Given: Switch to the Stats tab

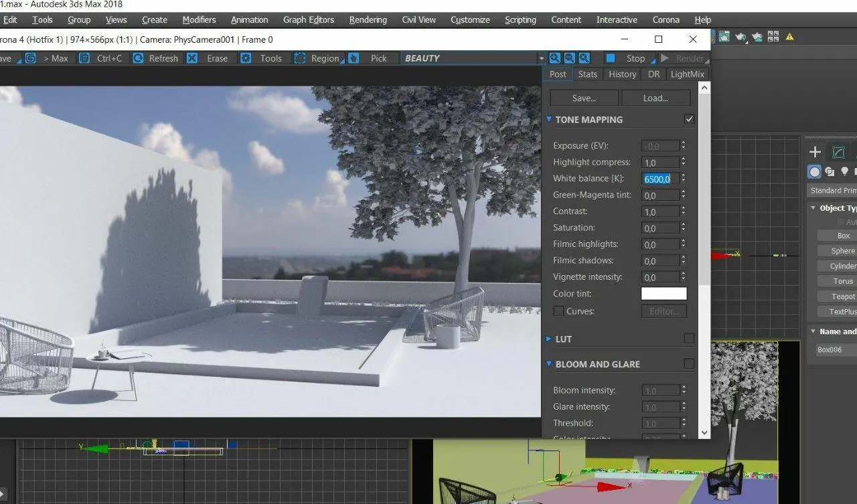Looking at the screenshot, I should (587, 74).
